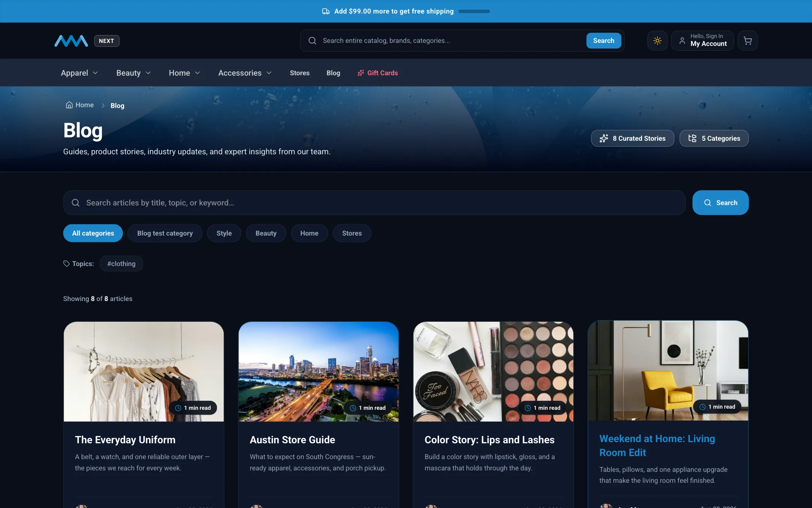812x508 pixels.
Task: Select the All categories filter
Action: tap(93, 233)
